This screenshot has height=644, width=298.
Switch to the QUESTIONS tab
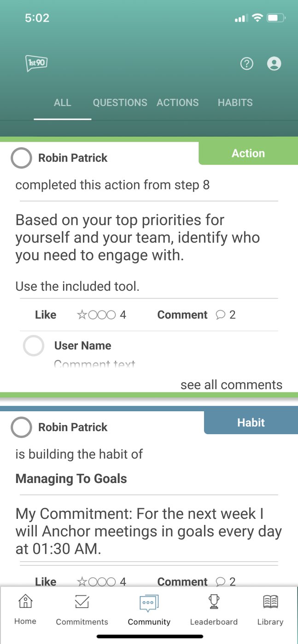coord(120,102)
